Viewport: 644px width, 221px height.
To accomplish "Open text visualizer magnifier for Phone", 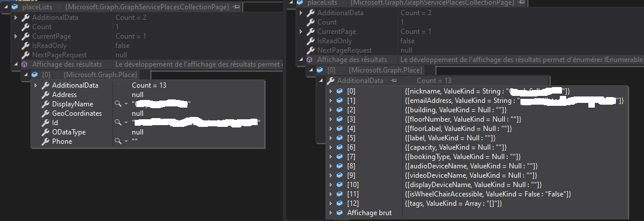I will [x=118, y=141].
